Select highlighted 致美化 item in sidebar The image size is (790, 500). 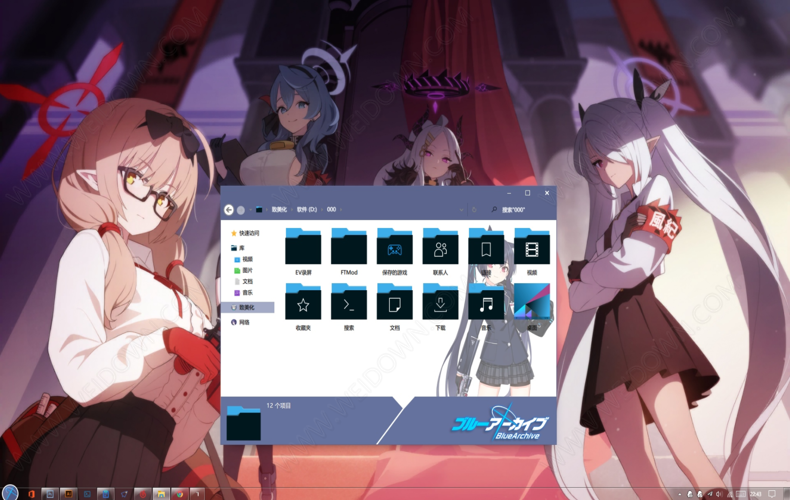(248, 307)
